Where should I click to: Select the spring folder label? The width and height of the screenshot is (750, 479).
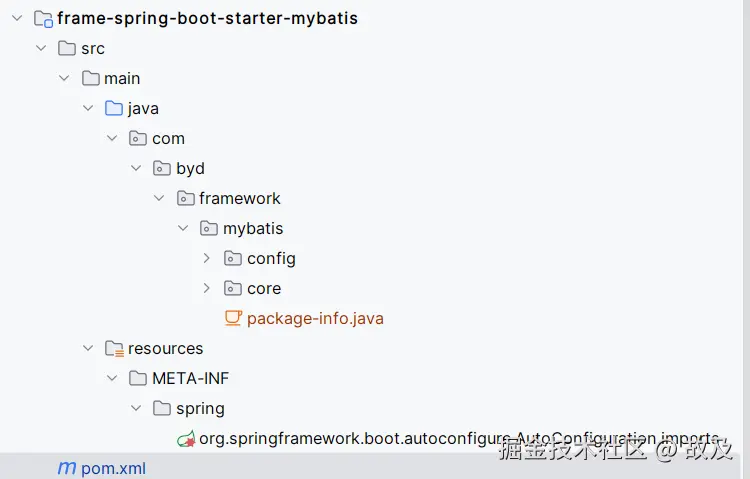tap(200, 408)
